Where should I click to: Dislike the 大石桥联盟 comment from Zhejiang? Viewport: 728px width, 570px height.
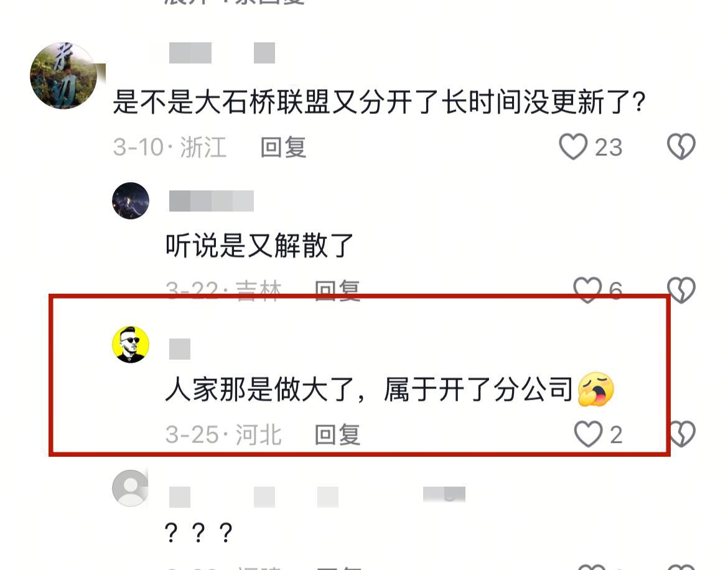coord(681,147)
